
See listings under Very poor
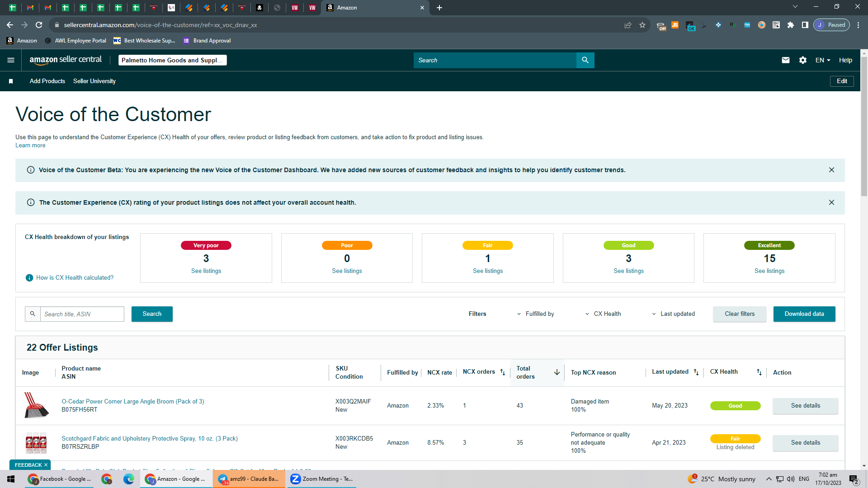(x=206, y=271)
